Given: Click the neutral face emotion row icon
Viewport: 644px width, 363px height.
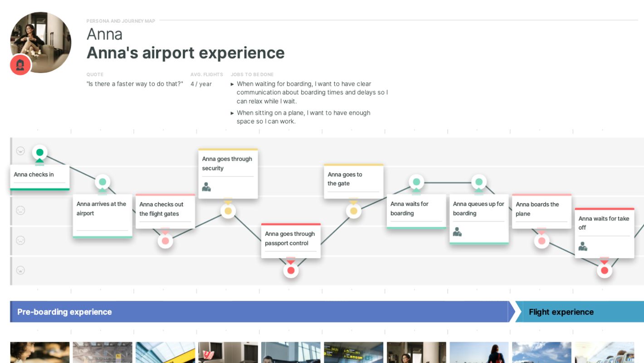Looking at the screenshot, I should (x=20, y=211).
